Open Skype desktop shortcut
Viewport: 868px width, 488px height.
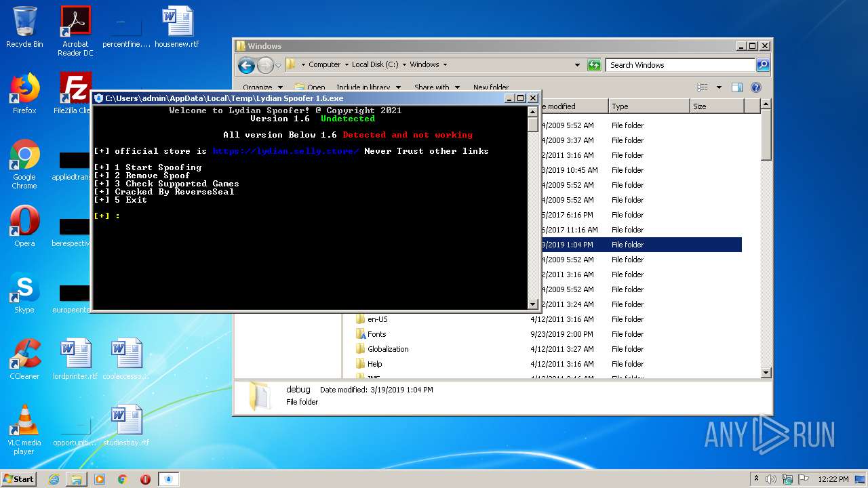(x=24, y=293)
